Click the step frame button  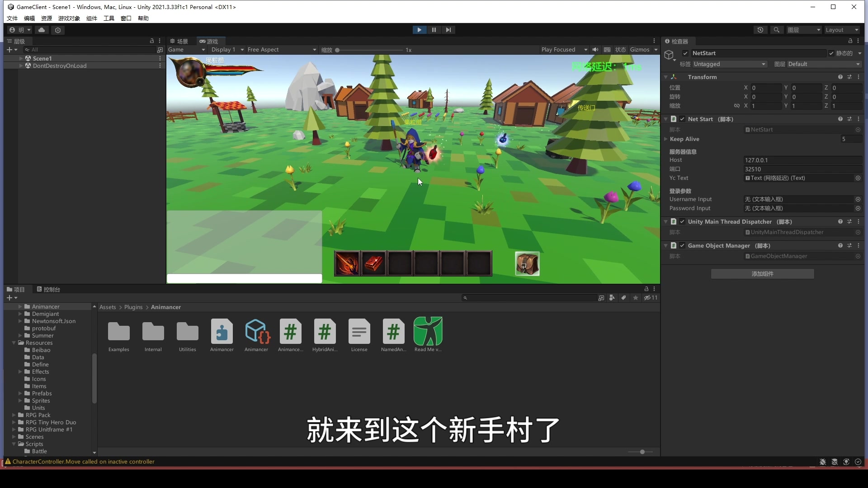pyautogui.click(x=448, y=29)
